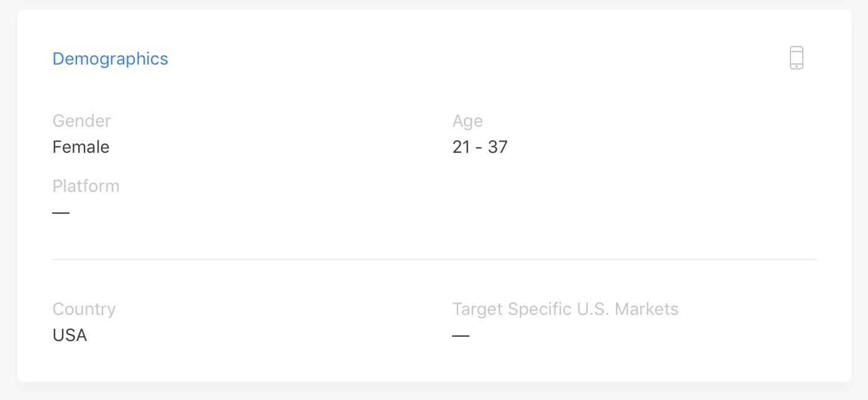
Task: Select Target Specific U.S. Markets label
Action: [x=566, y=309]
